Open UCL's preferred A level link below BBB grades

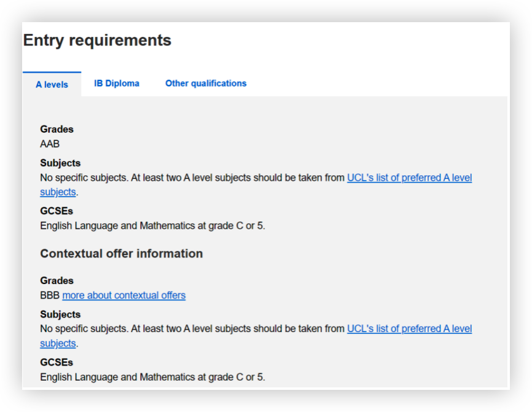pyautogui.click(x=409, y=329)
